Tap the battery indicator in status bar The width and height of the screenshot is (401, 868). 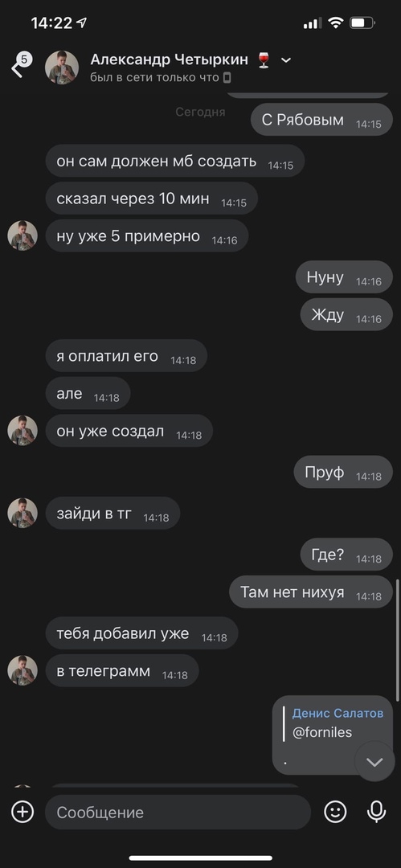pyautogui.click(x=362, y=23)
